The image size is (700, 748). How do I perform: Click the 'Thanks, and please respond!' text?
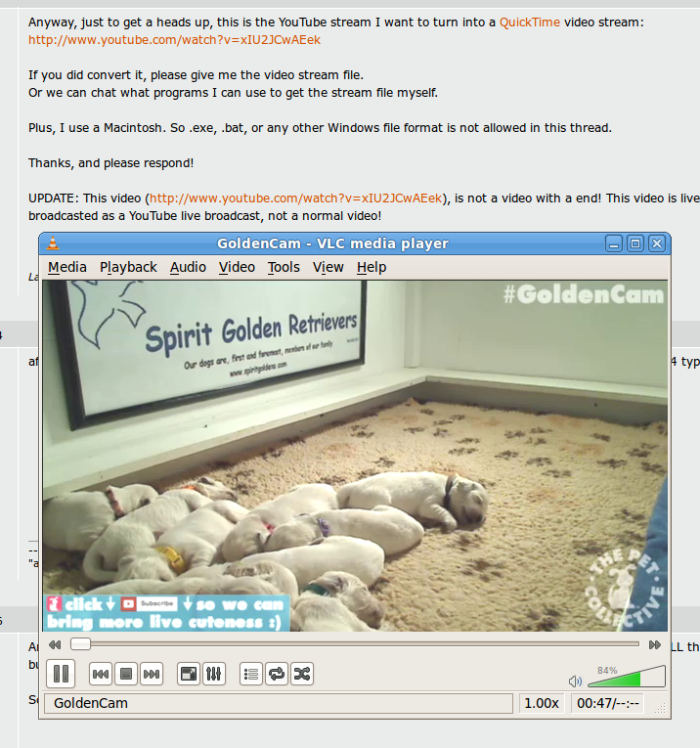tap(111, 163)
